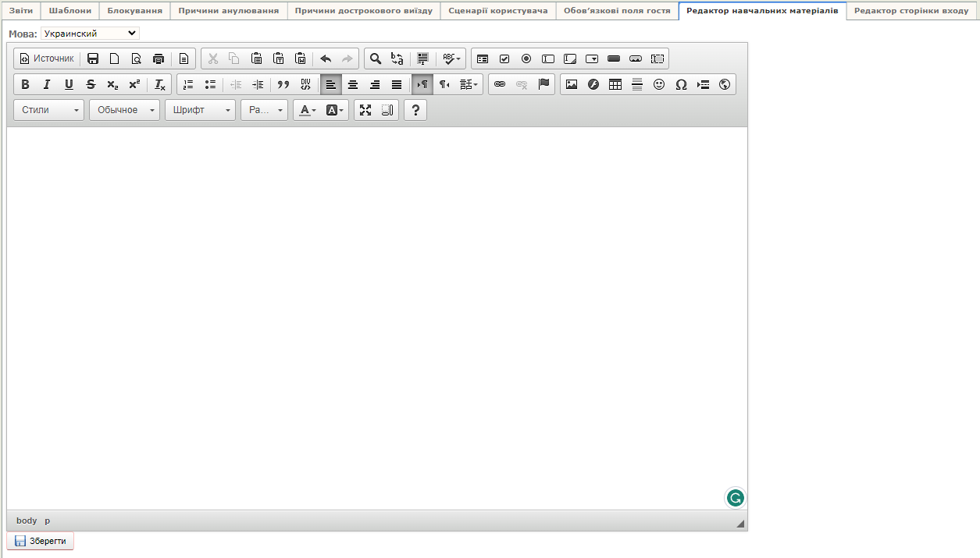Toggle left-to-right text direction

tap(422, 84)
